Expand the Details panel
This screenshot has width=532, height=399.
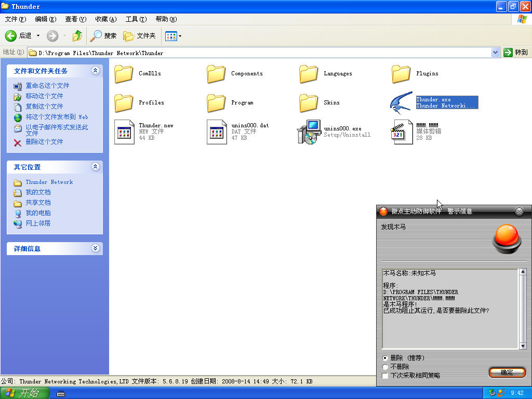click(95, 248)
